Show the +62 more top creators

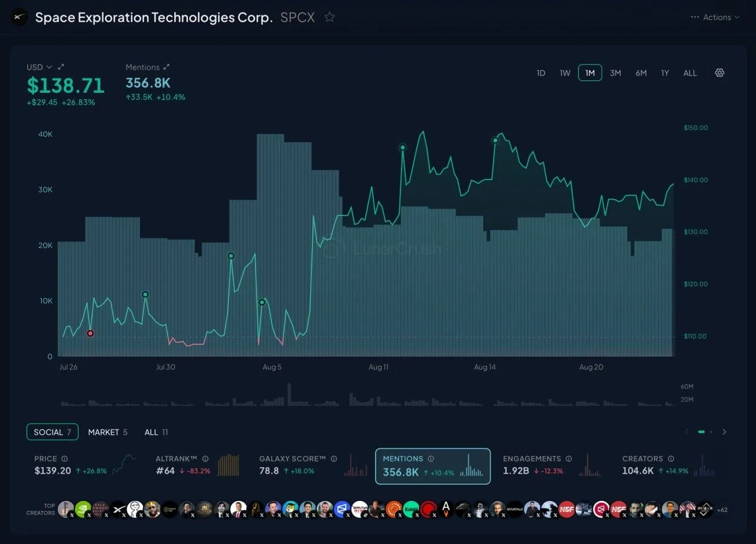(x=722, y=510)
